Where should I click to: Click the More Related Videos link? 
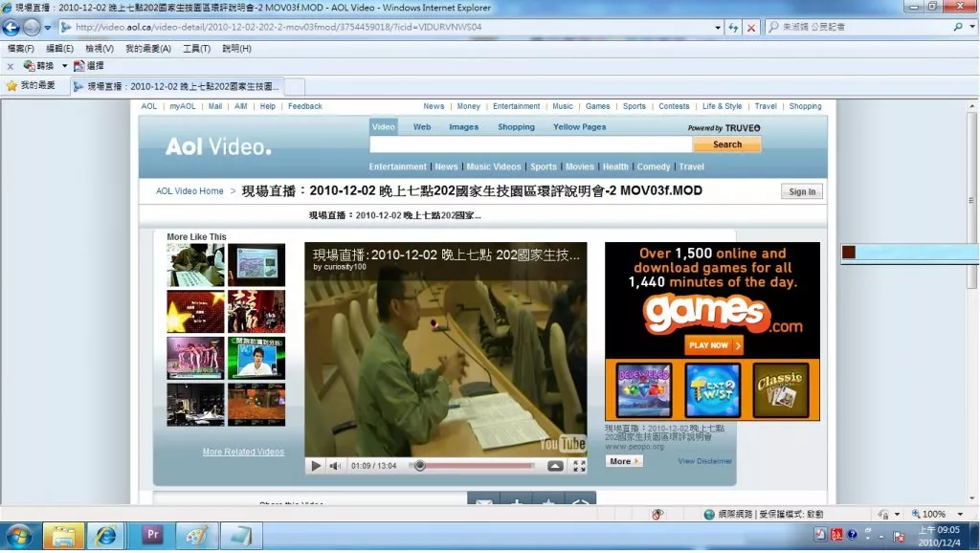point(243,452)
